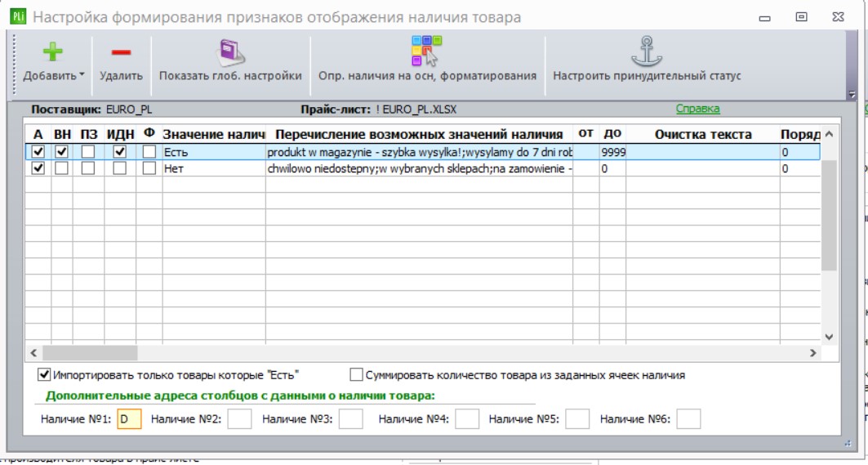Click the Очистка текста column header

703,134
